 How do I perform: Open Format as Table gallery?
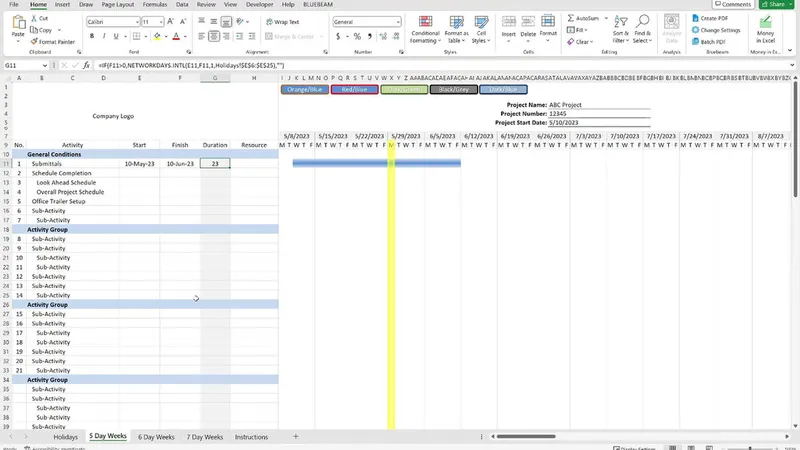(456, 30)
